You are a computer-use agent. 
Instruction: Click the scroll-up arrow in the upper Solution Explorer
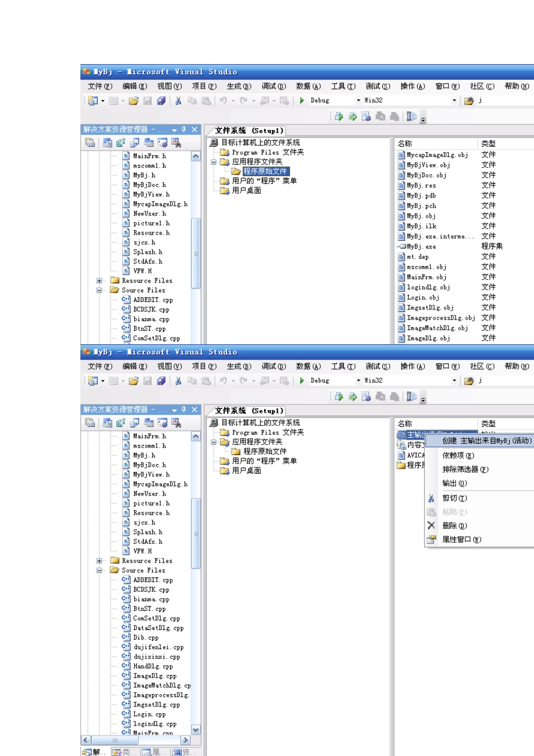(196, 156)
